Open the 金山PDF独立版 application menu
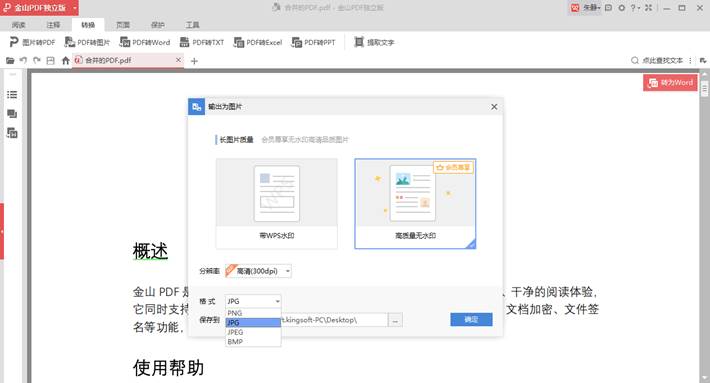710x383 pixels. point(39,8)
